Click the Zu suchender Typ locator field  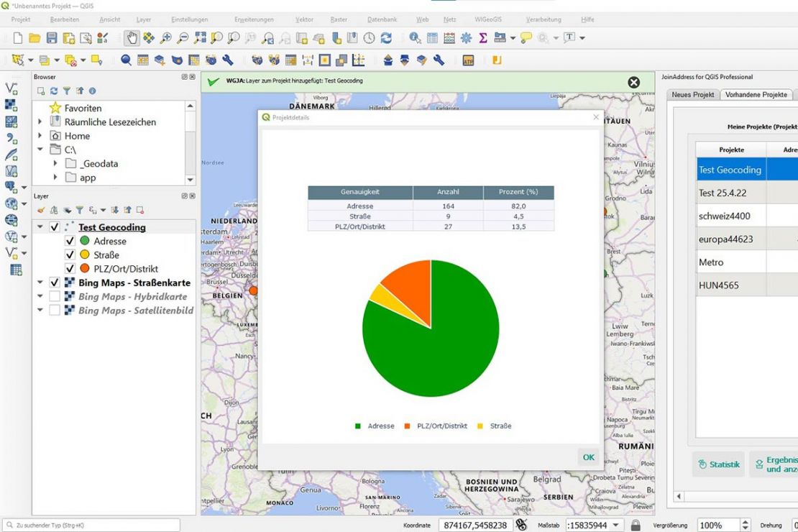click(91, 525)
